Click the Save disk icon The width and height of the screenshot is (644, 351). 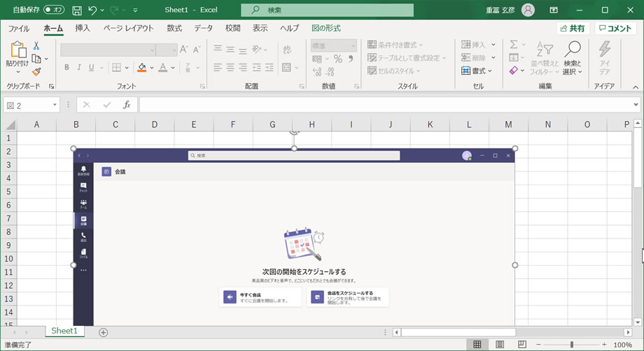[x=77, y=10]
